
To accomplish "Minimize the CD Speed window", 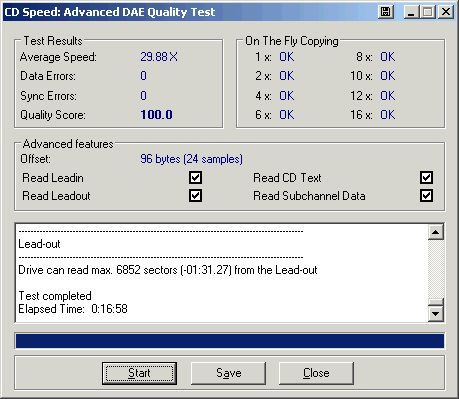I will point(411,12).
